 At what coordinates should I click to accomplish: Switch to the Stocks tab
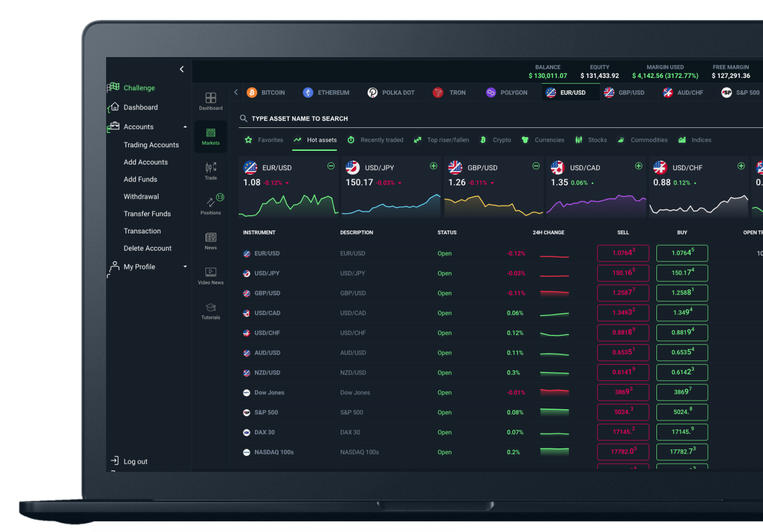coord(591,140)
